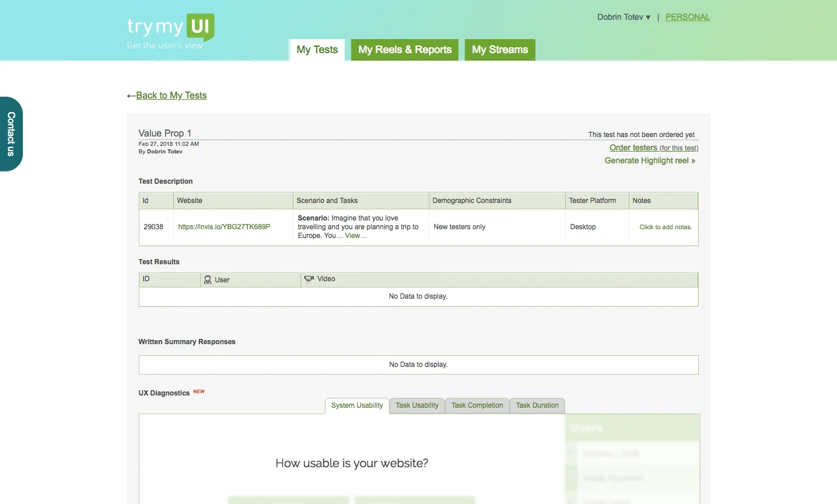Click Generate Highlight reel link
The height and width of the screenshot is (504, 837).
650,160
